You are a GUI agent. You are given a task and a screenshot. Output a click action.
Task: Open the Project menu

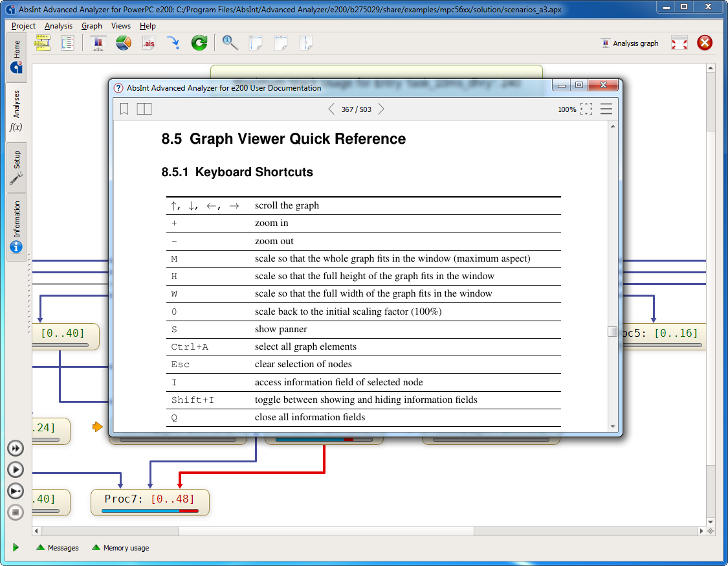(23, 26)
